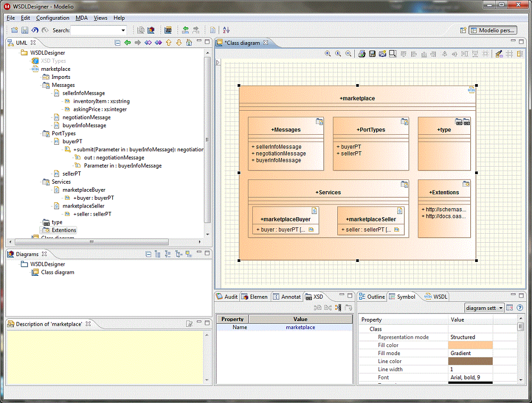Click the home icon in UML view
This screenshot has width=532, height=403.
189,43
